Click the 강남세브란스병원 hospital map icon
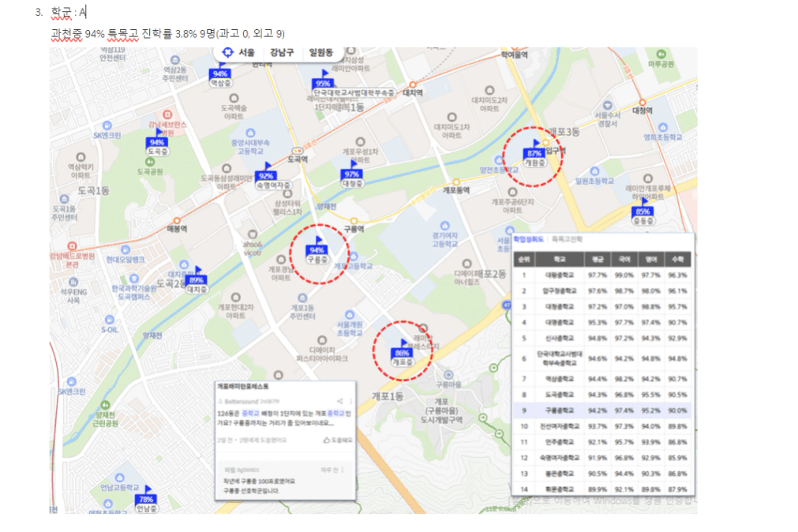The width and height of the screenshot is (798, 532). 167,114
